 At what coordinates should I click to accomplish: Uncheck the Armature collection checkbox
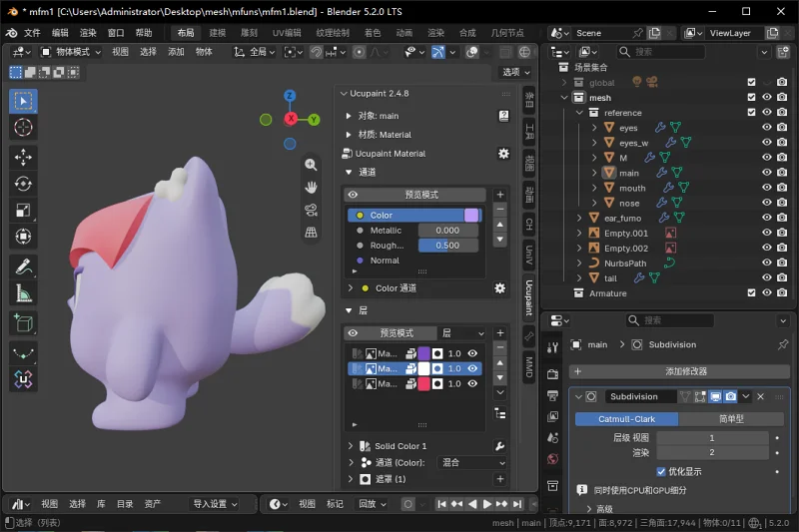(751, 292)
